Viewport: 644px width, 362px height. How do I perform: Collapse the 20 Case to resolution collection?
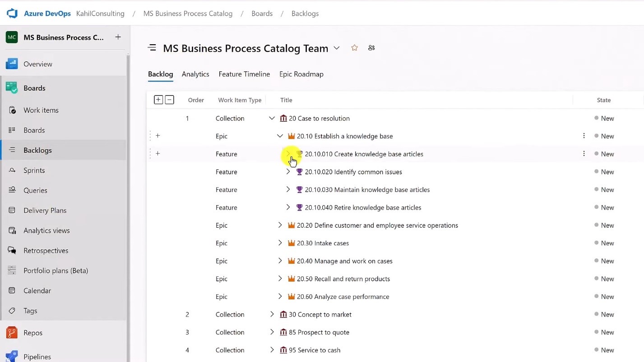272,118
